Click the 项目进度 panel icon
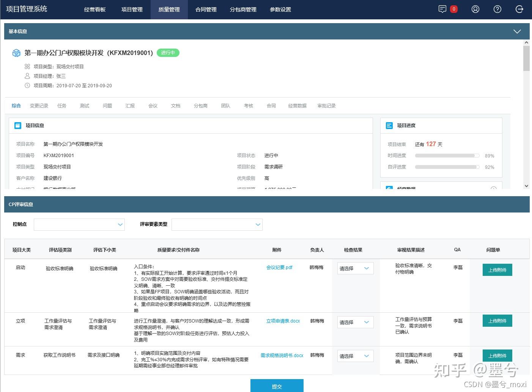 389,126
